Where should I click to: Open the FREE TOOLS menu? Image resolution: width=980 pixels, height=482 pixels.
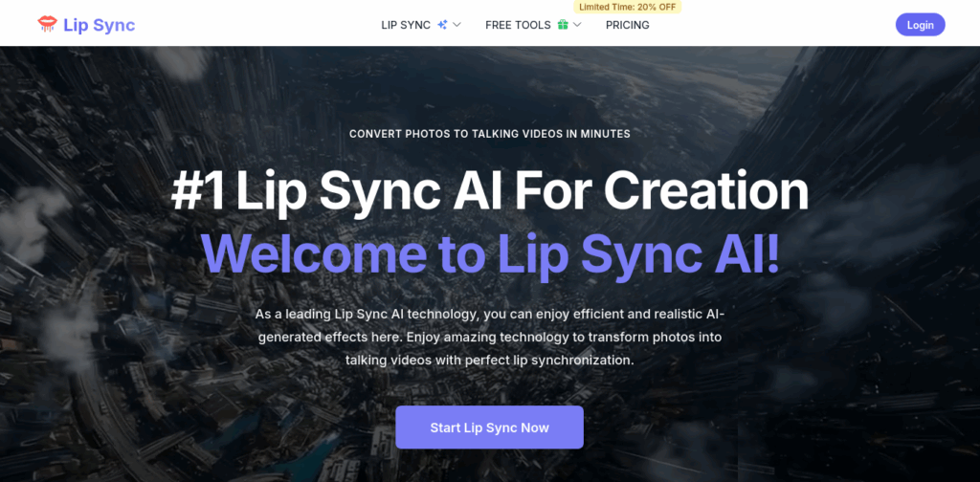518,25
